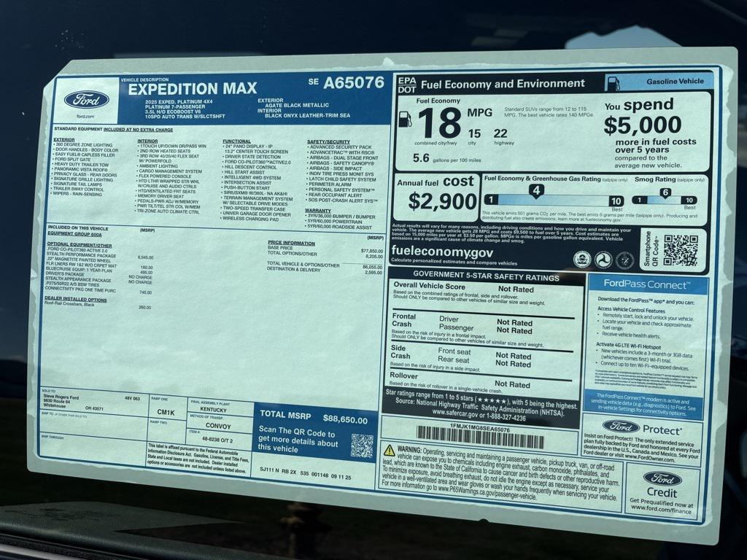The image size is (747, 560).
Task: Click the gas pump icon beside Gasoline Vehicle
Action: pyautogui.click(x=614, y=82)
